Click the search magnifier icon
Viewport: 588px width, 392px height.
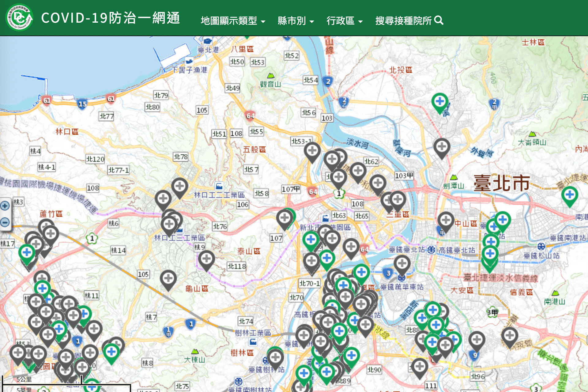[x=439, y=21]
